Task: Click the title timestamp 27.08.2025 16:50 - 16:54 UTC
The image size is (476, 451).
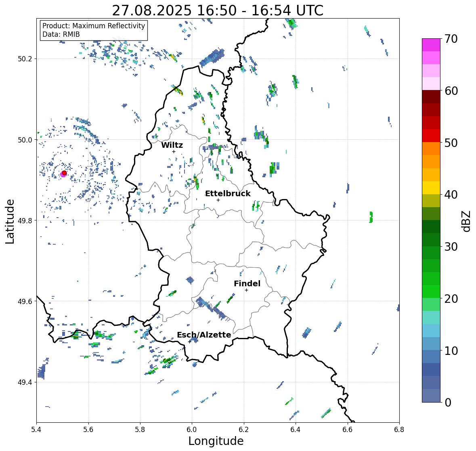Action: (218, 10)
